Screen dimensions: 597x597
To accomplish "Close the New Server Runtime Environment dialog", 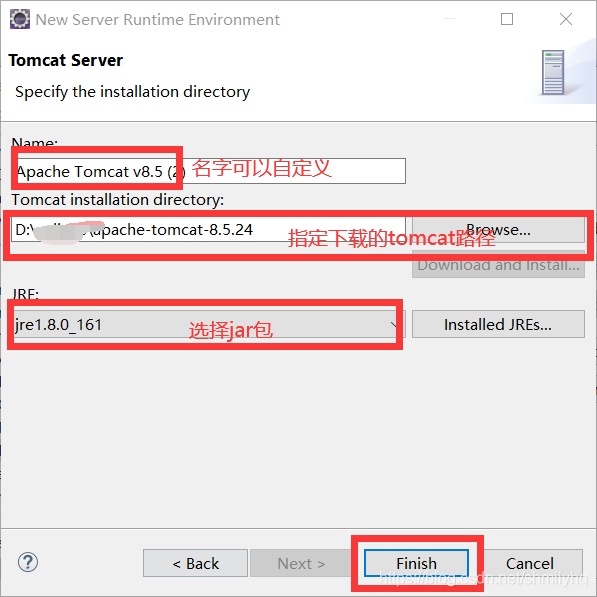I will pyautogui.click(x=566, y=19).
